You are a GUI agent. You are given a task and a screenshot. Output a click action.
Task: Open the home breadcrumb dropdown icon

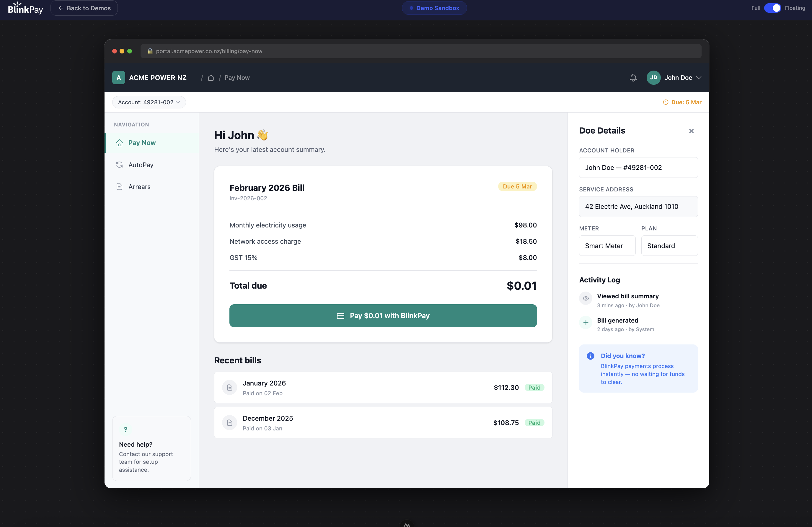click(211, 78)
